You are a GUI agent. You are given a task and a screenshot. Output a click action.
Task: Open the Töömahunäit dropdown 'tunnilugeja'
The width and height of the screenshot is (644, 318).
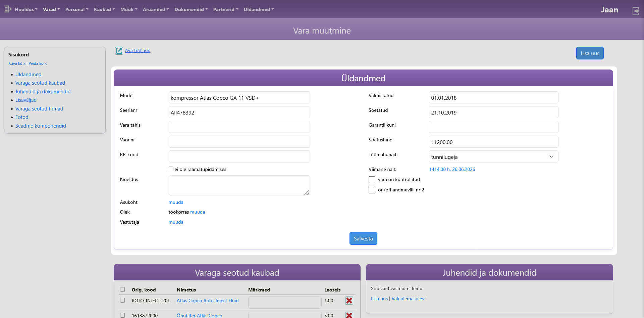point(493,156)
